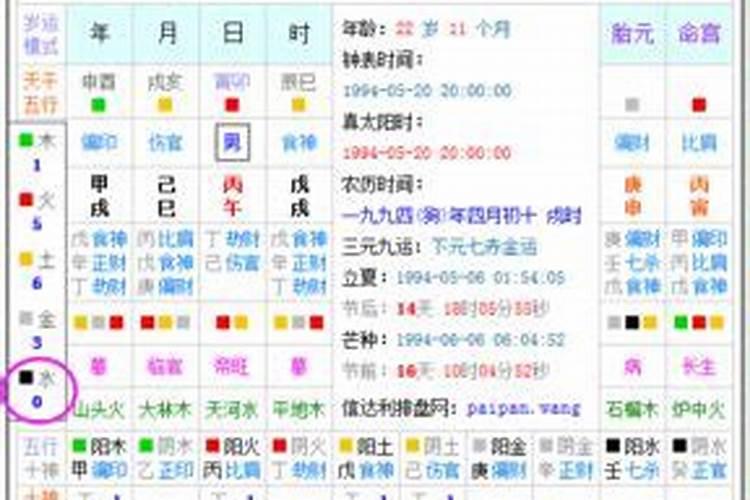Screen dimensions: 750x500
Task: Open the 岁运模式 mode switch
Action: click(x=41, y=34)
